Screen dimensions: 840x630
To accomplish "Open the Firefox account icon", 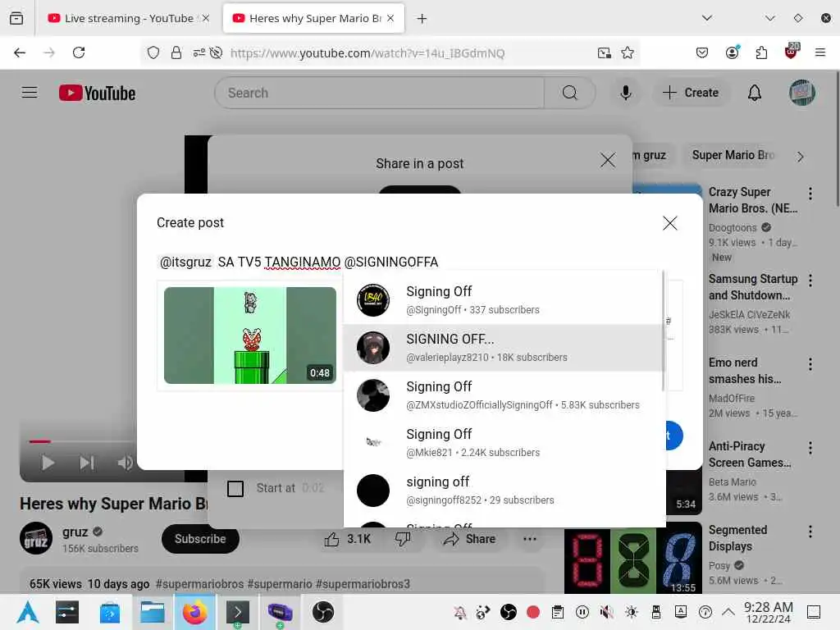I will tap(732, 52).
